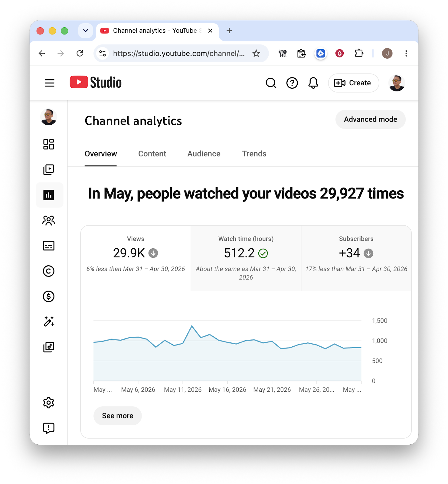Go forward in browser history
This screenshot has width=448, height=484.
61,54
